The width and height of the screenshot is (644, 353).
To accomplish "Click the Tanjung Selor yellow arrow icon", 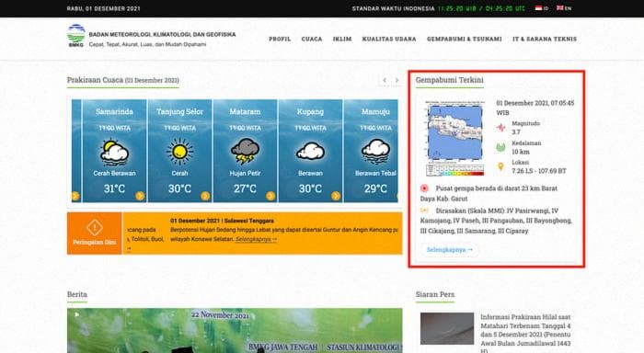I will (205, 196).
